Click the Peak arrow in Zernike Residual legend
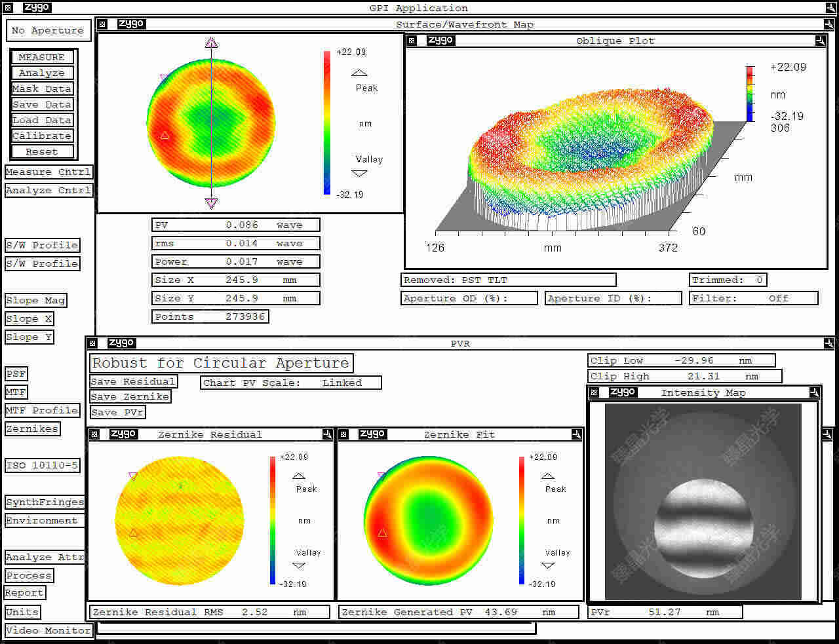The height and width of the screenshot is (644, 839). coord(299,476)
